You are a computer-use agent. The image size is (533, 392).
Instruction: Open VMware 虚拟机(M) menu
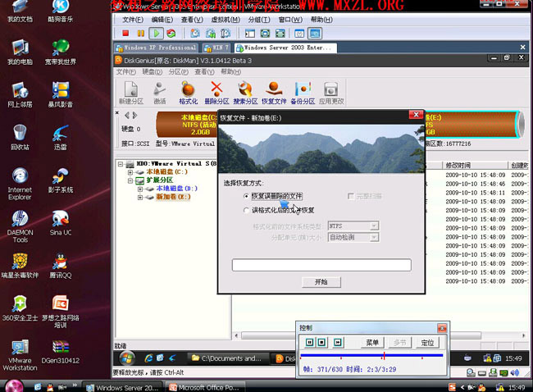click(225, 20)
